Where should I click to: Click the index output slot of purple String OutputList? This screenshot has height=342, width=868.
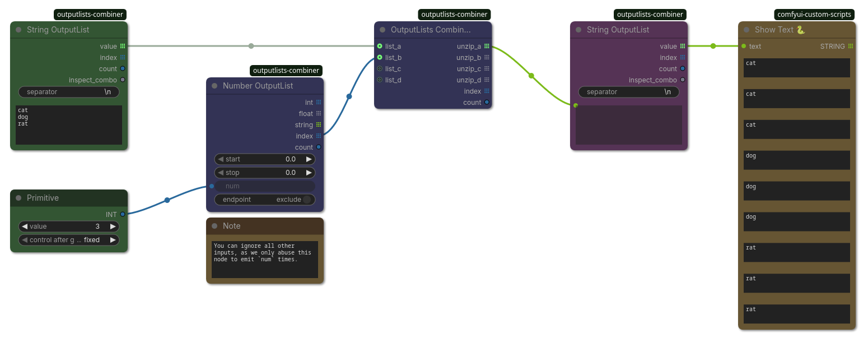[x=683, y=58]
